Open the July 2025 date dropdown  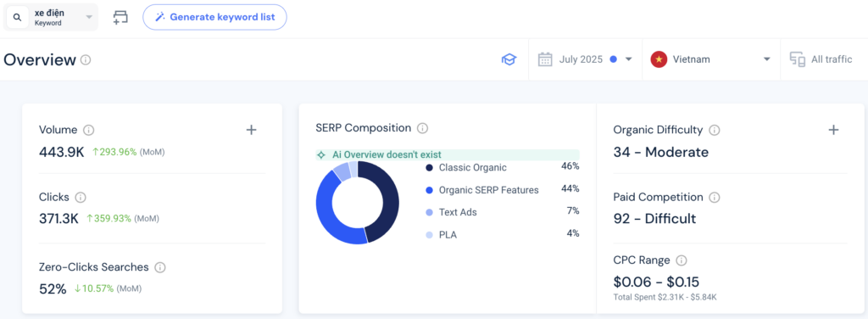[x=585, y=59]
